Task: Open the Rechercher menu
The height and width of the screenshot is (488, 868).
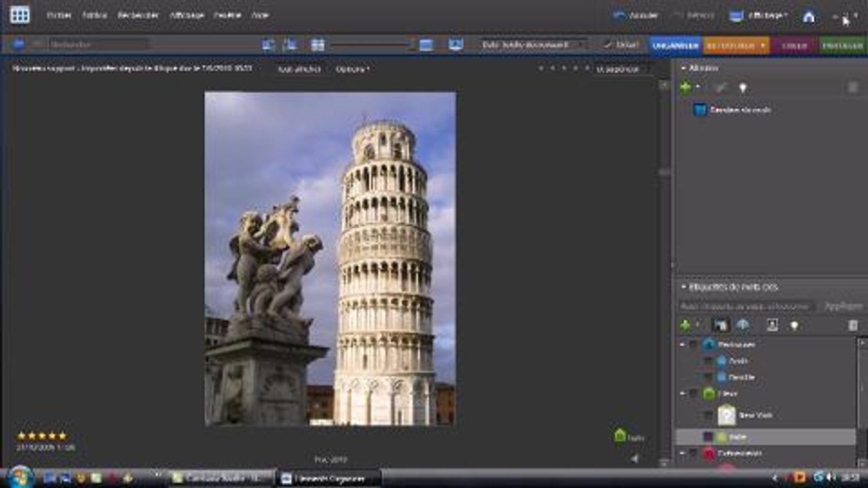Action: pyautogui.click(x=138, y=15)
